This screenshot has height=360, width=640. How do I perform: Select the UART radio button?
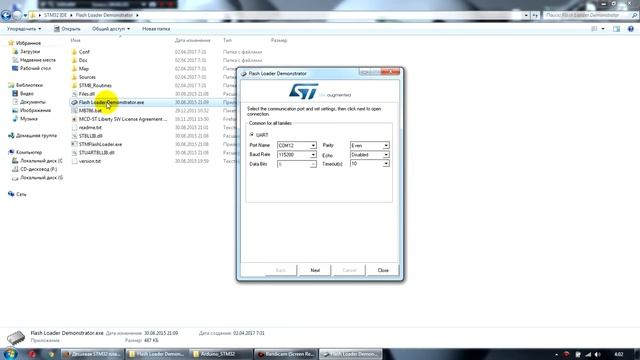pos(252,134)
